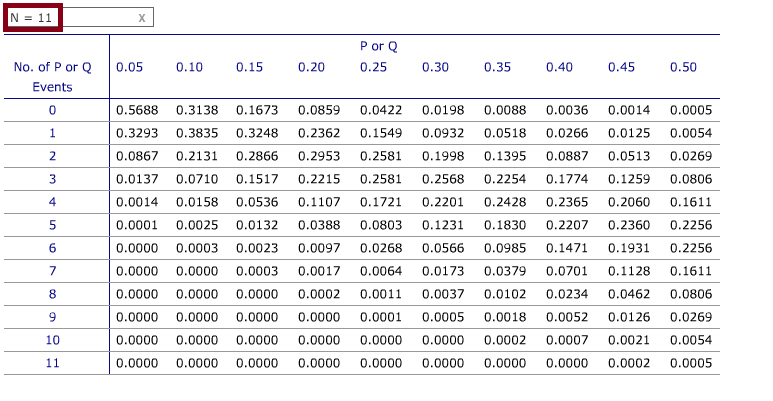Screen dimensions: 773x401
Task: Click row label 0 in events column
Action: click(52, 110)
